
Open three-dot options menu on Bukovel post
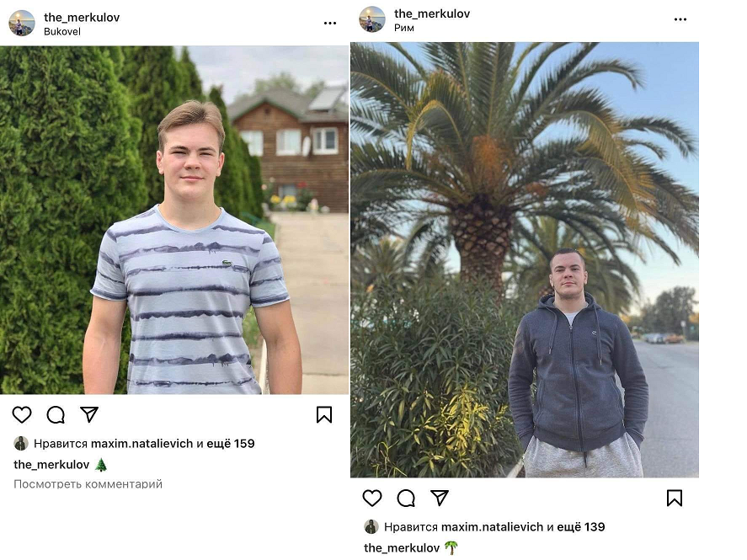click(330, 23)
